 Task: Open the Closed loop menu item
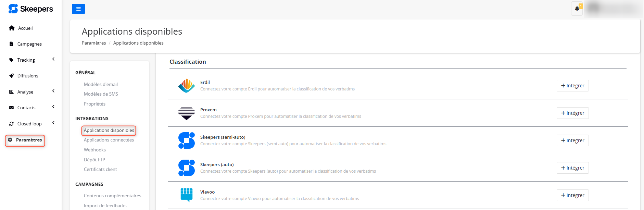tap(29, 124)
